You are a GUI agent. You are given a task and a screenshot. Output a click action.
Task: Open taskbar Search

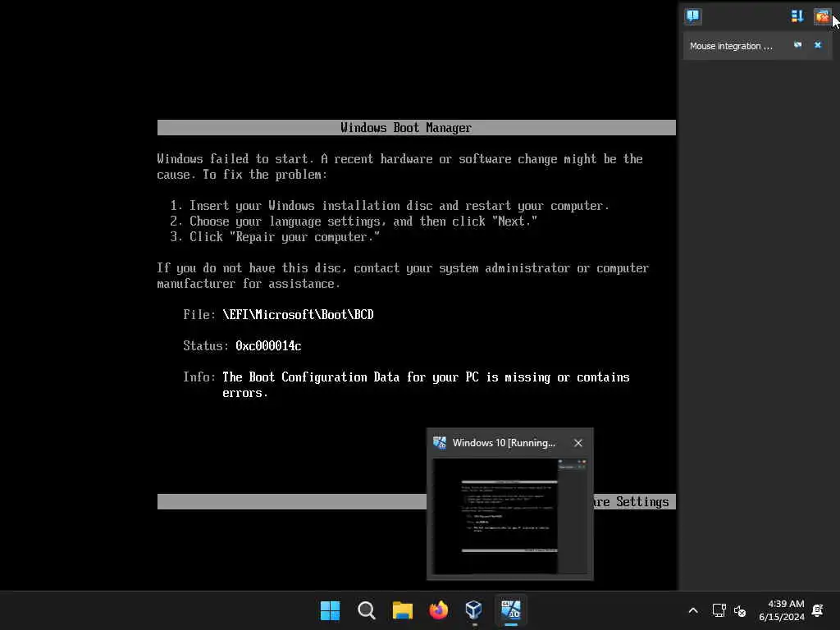click(367, 610)
